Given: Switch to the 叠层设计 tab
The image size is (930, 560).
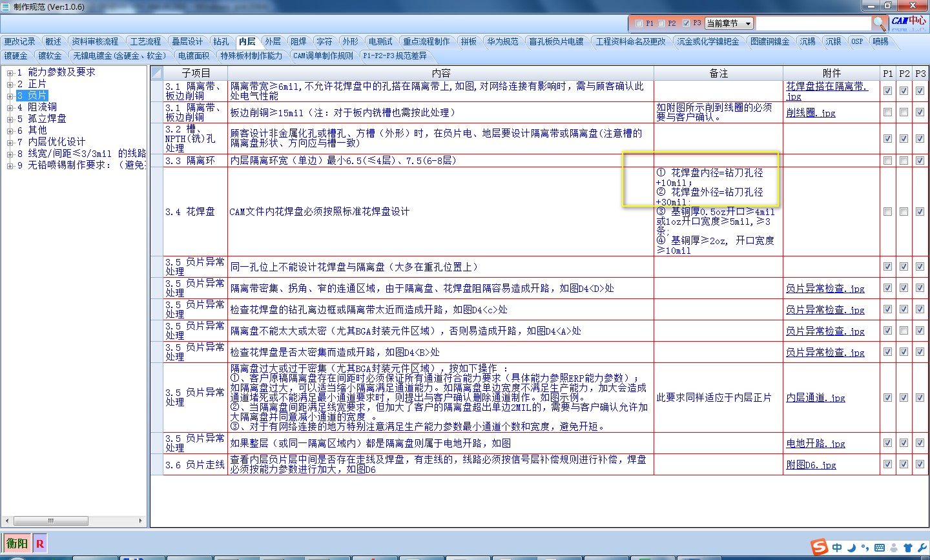Looking at the screenshot, I should pos(187,41).
